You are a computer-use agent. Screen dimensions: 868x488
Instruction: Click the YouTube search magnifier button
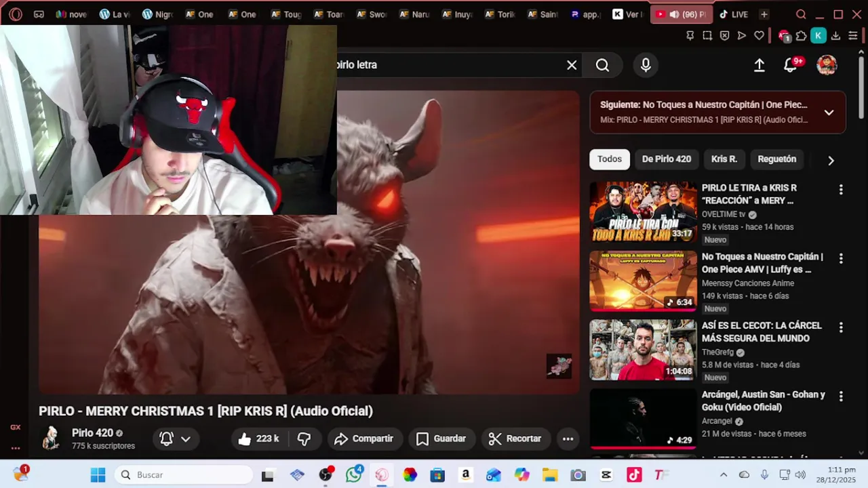click(x=602, y=65)
